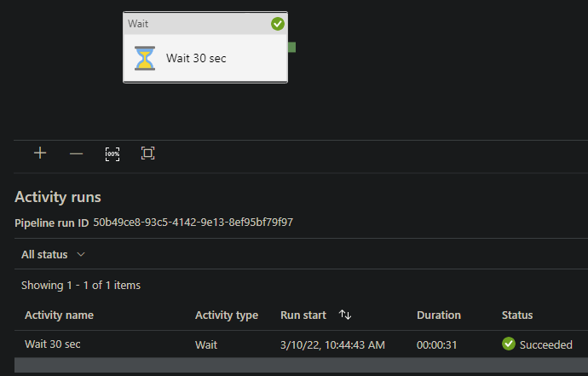The height and width of the screenshot is (376, 588).
Task: Click the Activity type column header
Action: tap(226, 315)
